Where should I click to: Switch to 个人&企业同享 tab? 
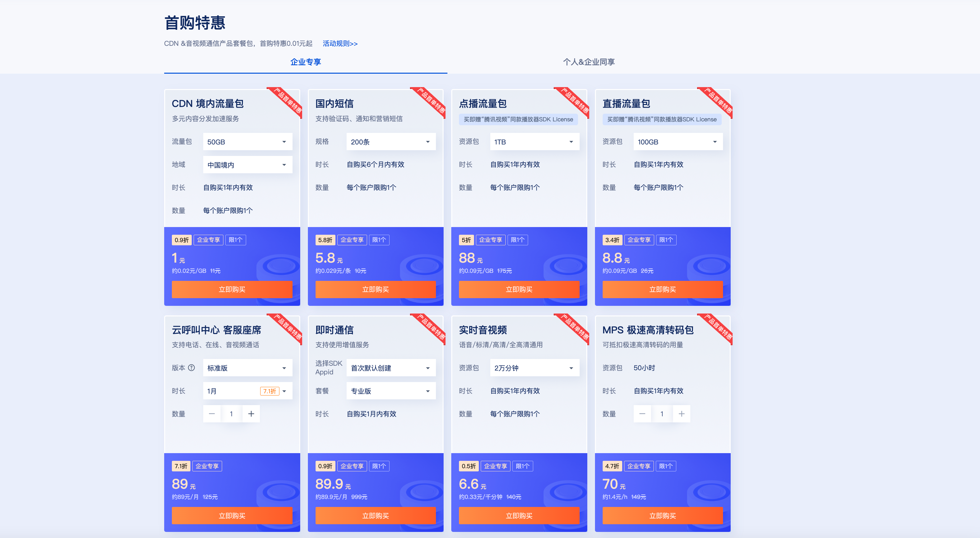point(589,62)
